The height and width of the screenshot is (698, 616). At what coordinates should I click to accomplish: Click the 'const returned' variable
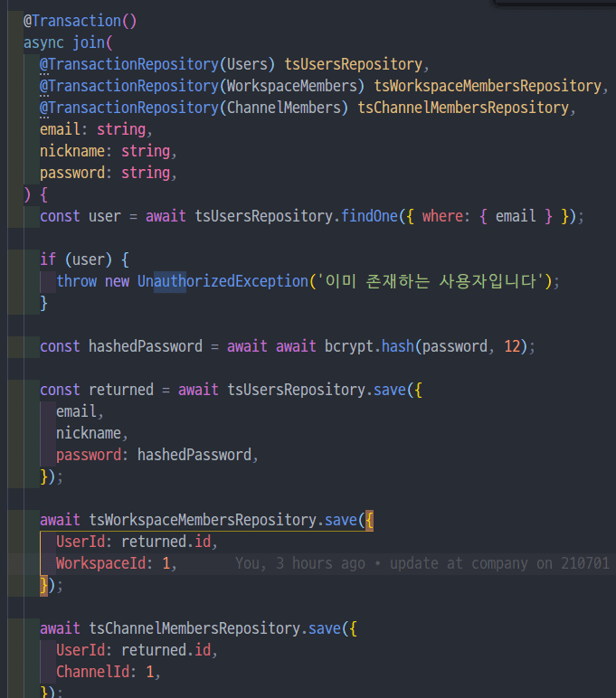97,390
